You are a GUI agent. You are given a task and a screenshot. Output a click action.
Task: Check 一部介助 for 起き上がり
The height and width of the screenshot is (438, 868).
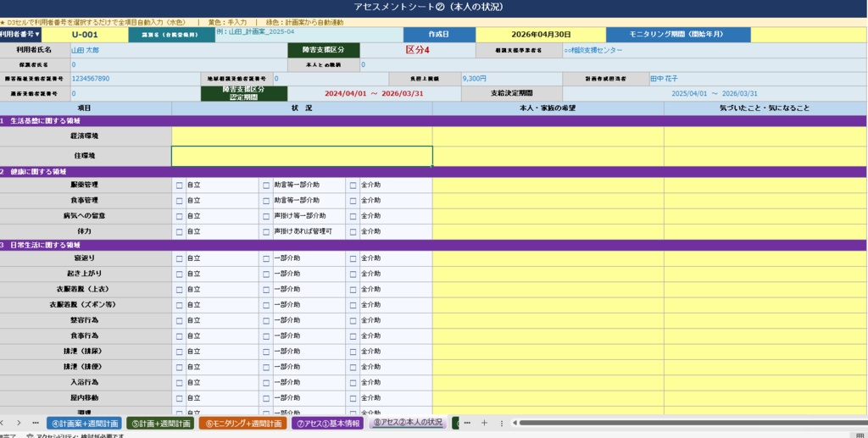pos(267,274)
